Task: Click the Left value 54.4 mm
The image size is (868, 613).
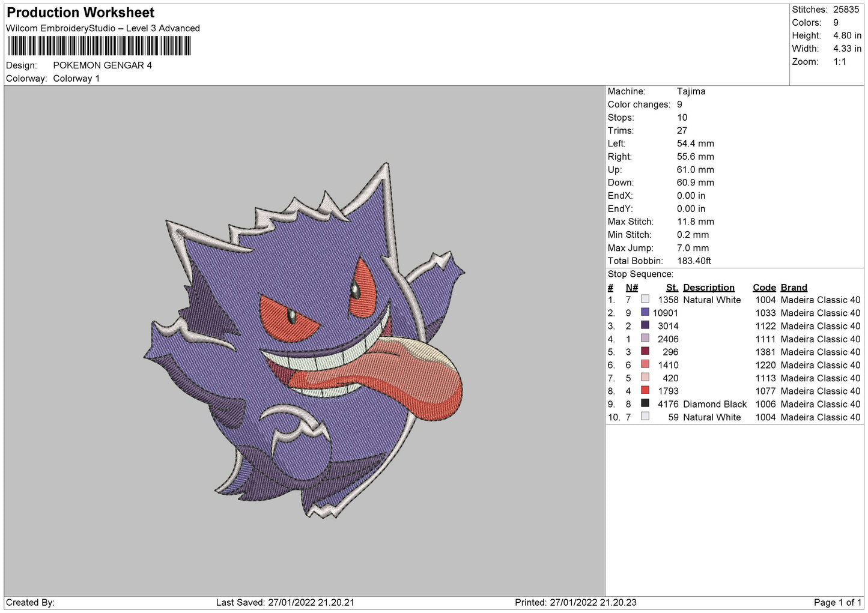Action: [x=695, y=143]
